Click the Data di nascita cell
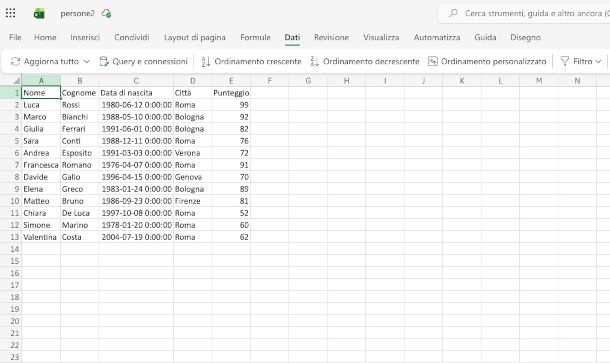This screenshot has width=610, height=363. click(136, 93)
